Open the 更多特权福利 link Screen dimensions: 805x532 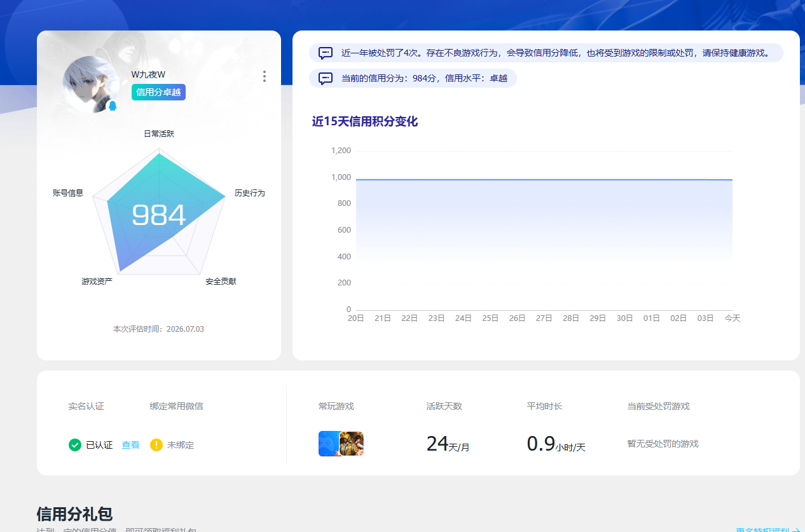[x=767, y=529]
